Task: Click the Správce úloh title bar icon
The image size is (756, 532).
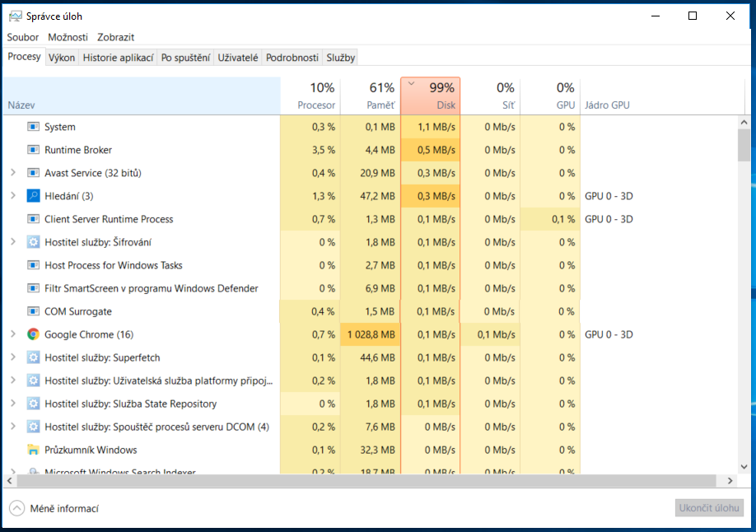Action: pos(16,16)
